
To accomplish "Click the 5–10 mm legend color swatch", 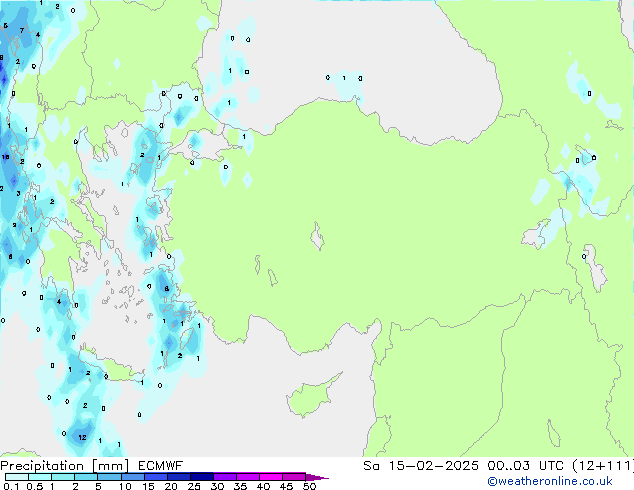I will coord(110,477).
